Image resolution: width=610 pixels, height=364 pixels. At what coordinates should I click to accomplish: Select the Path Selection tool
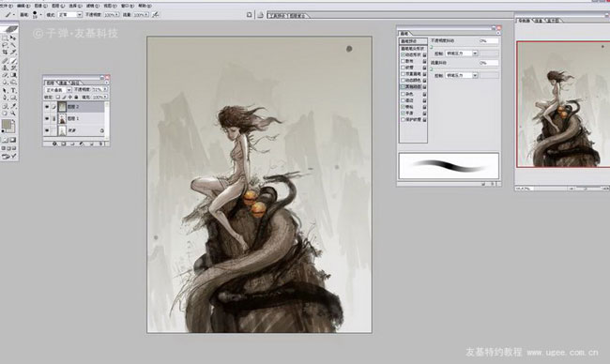coord(5,91)
